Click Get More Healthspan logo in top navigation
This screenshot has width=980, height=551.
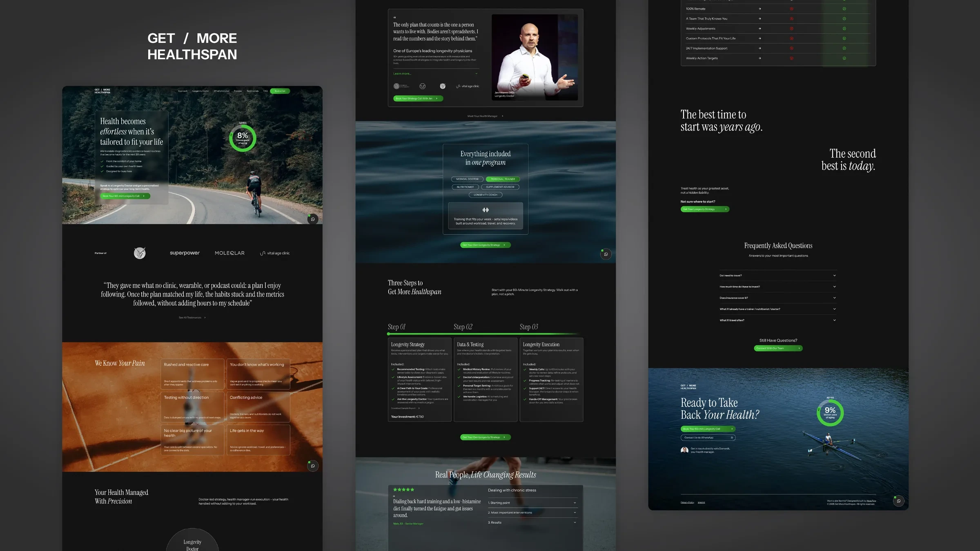point(102,91)
